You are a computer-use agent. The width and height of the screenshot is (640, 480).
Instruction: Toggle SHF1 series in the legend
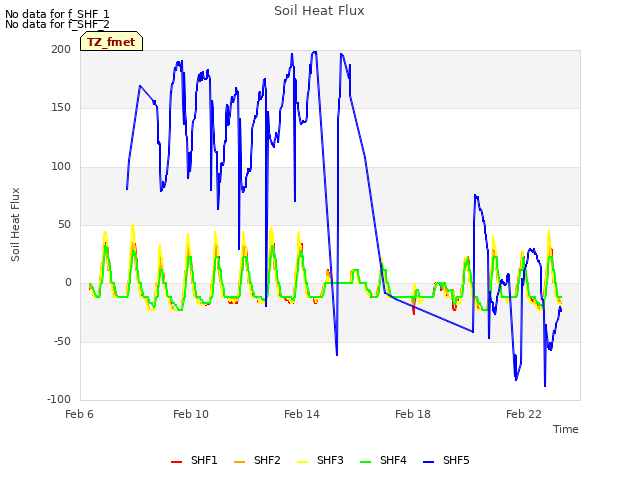point(194,460)
